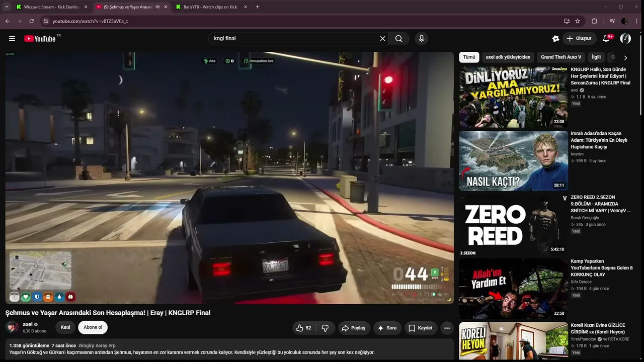The image size is (644, 362).
Task: Click the browser address bar URL
Action: point(90,21)
